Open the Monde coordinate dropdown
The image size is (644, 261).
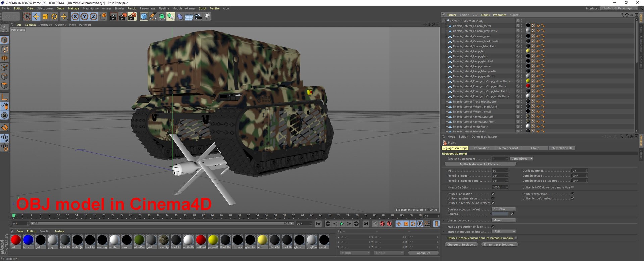pos(355,253)
